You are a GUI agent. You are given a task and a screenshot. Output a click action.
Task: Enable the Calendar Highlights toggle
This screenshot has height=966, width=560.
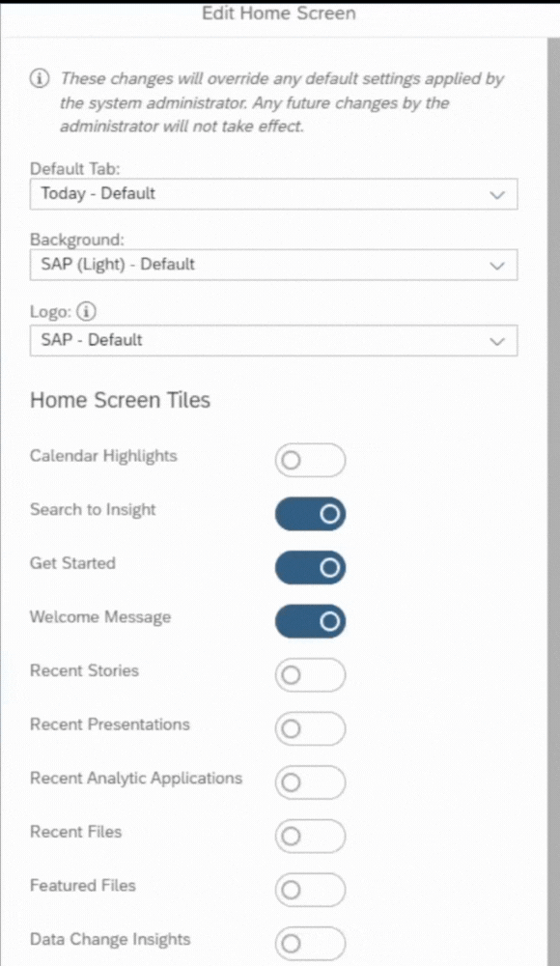pyautogui.click(x=310, y=460)
